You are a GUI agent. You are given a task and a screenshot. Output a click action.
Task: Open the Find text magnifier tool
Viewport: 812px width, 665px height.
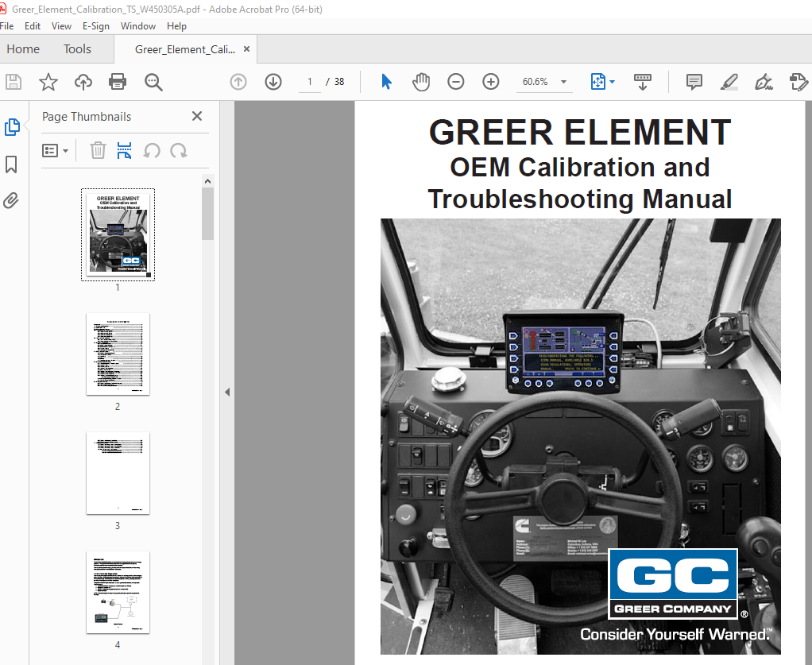pyautogui.click(x=153, y=82)
